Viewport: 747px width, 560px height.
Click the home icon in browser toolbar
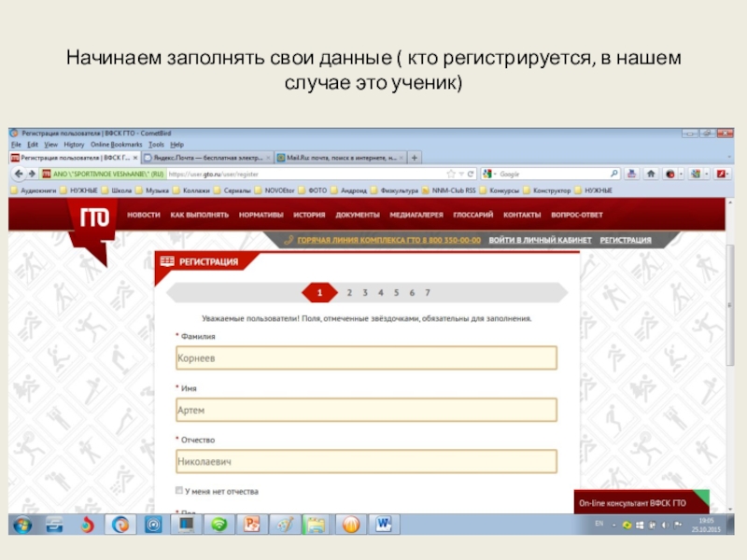[652, 174]
